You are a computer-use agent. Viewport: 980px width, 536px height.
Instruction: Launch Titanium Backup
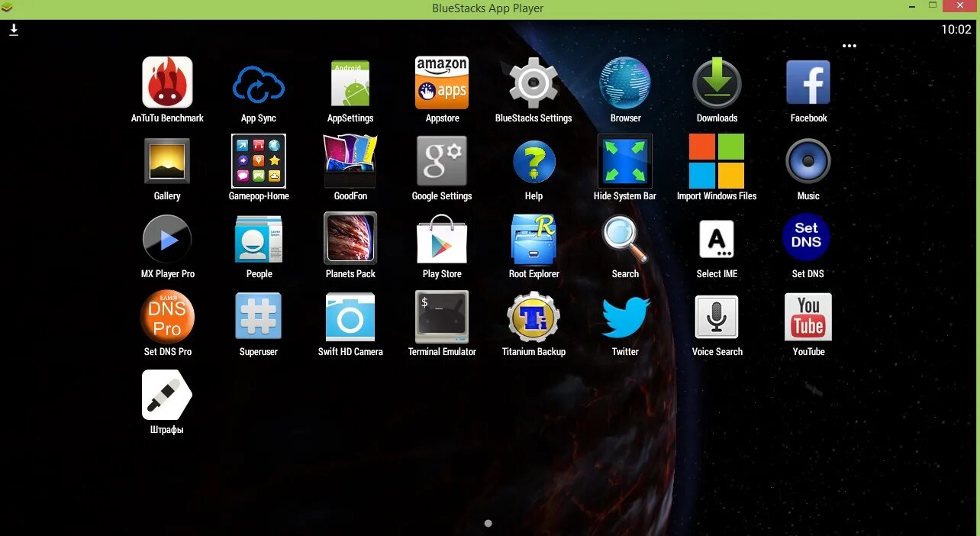click(x=534, y=317)
